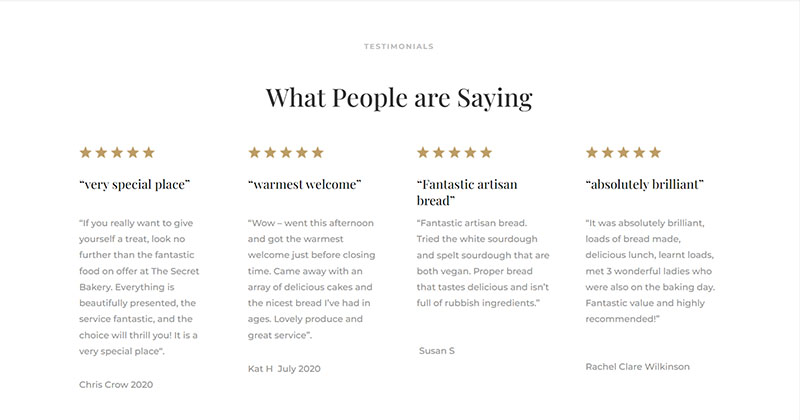Image resolution: width=800 pixels, height=420 pixels.
Task: Click the "absolutely brilliant" heading
Action: coord(645,184)
